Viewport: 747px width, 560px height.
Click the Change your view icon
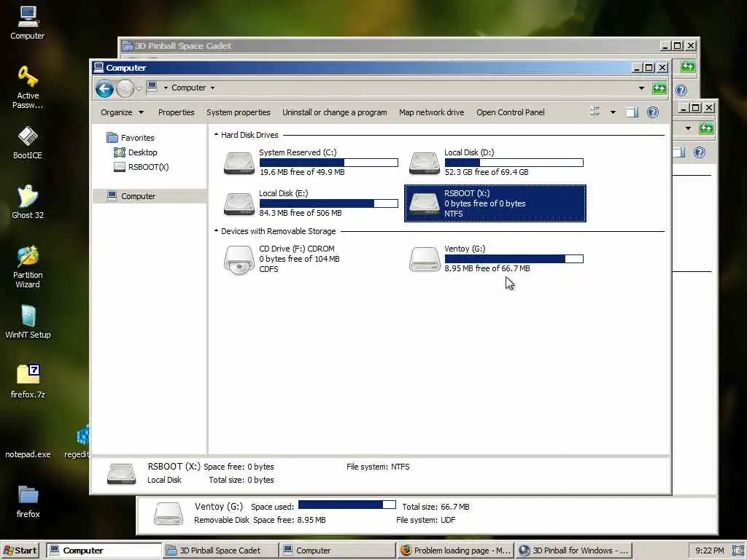(595, 112)
